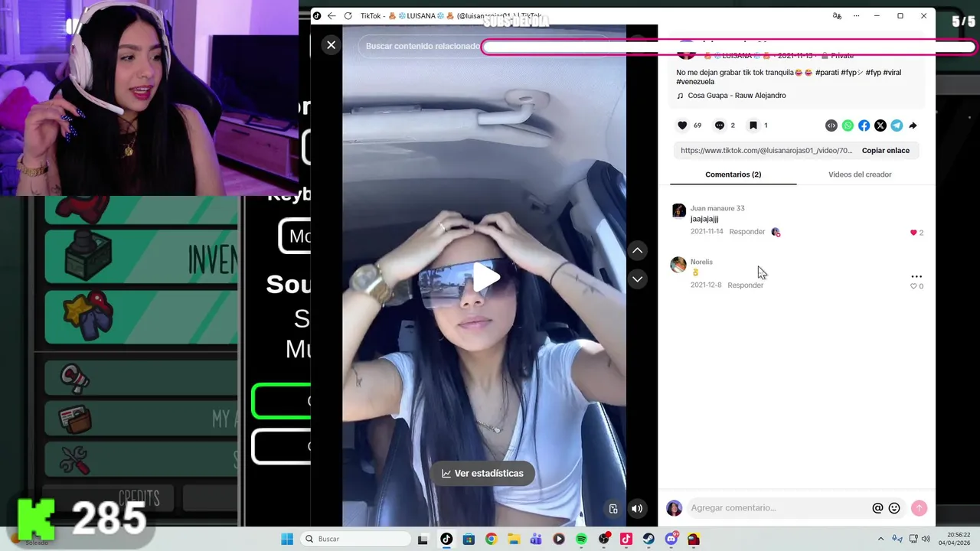This screenshot has height=551, width=980.
Task: Open the #parati hashtag
Action: (827, 73)
